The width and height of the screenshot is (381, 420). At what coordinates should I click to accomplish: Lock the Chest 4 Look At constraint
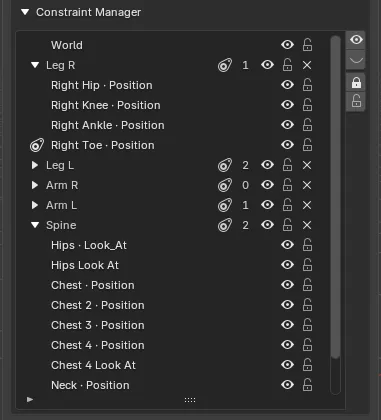(307, 365)
